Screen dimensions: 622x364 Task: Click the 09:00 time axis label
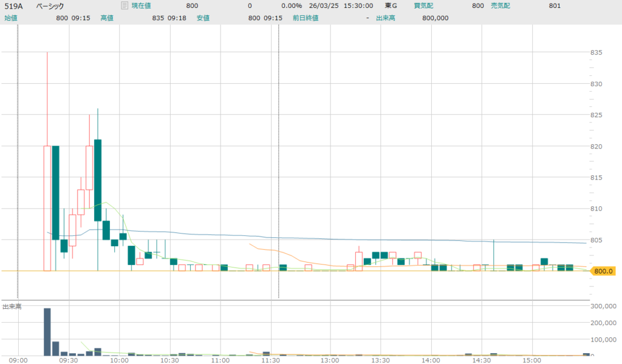pos(18,360)
